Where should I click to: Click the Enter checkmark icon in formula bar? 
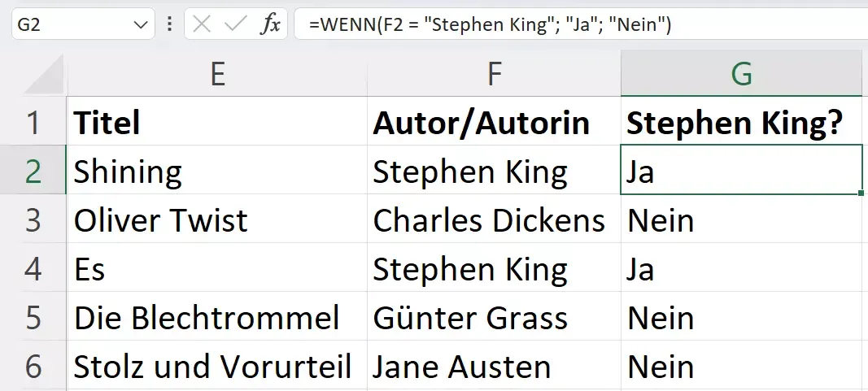236,24
